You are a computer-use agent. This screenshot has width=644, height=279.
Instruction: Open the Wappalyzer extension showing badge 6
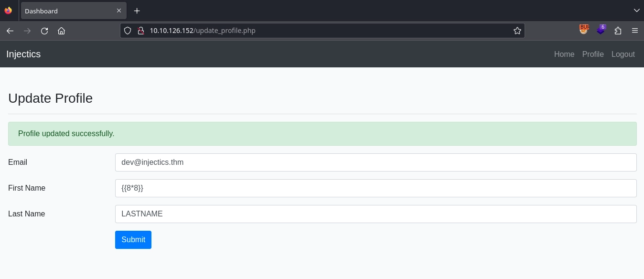coord(601,30)
